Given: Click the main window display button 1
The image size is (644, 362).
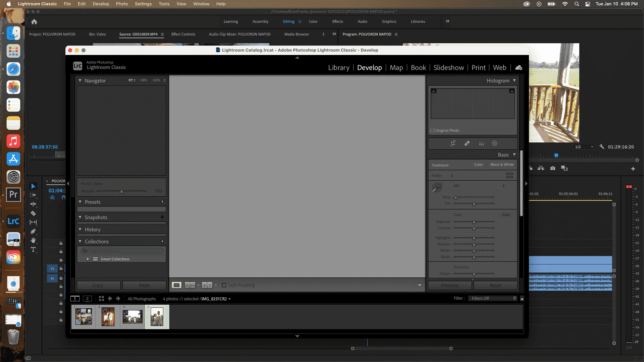Looking at the screenshot, I should pos(75,298).
